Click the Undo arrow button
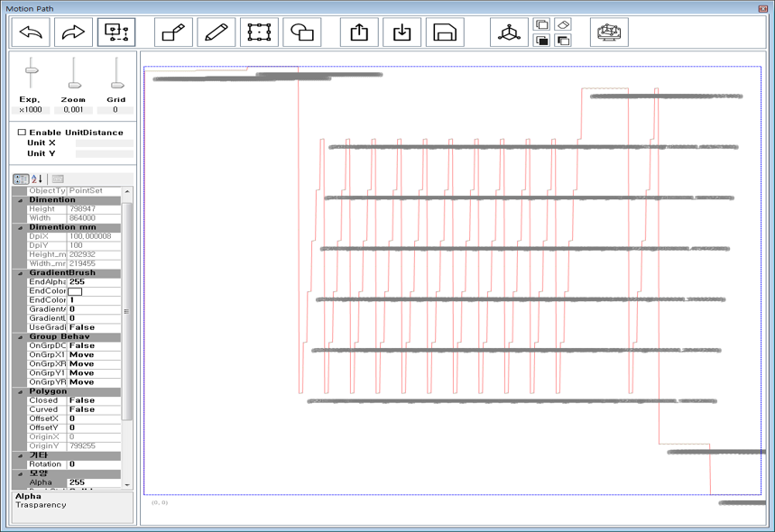The image size is (775, 532). click(x=32, y=32)
